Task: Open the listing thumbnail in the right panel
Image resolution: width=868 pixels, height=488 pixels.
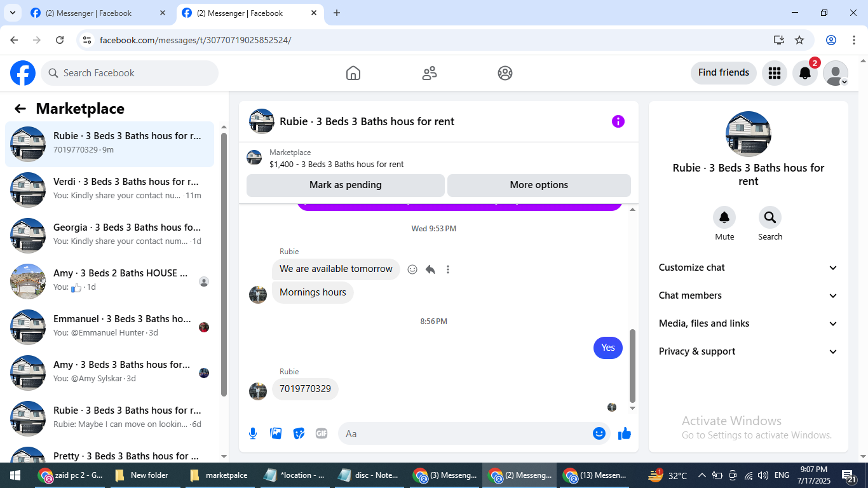Action: click(x=749, y=134)
